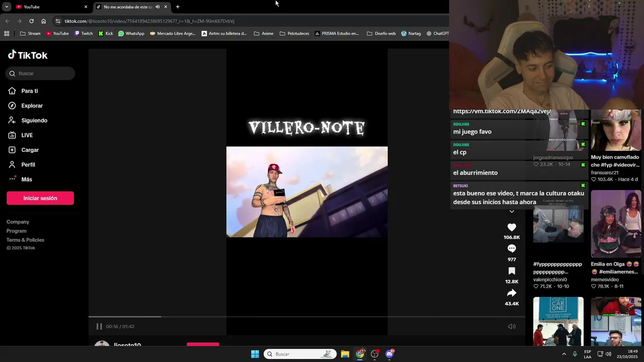Close the TikTok browser tab
This screenshot has width=644, height=362.
pyautogui.click(x=166, y=7)
